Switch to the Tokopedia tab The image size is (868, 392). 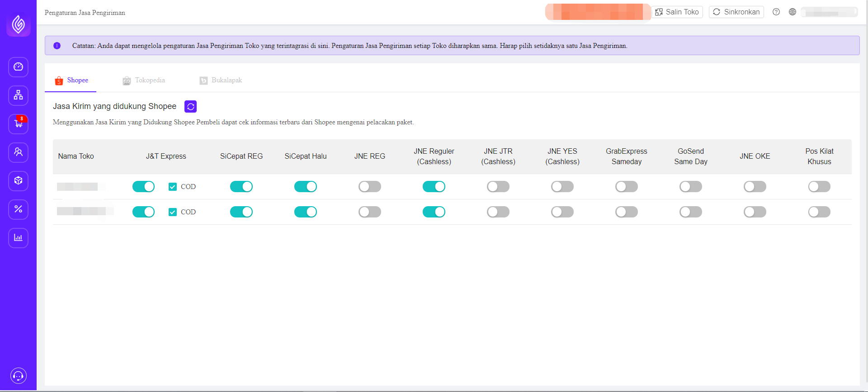coord(144,80)
